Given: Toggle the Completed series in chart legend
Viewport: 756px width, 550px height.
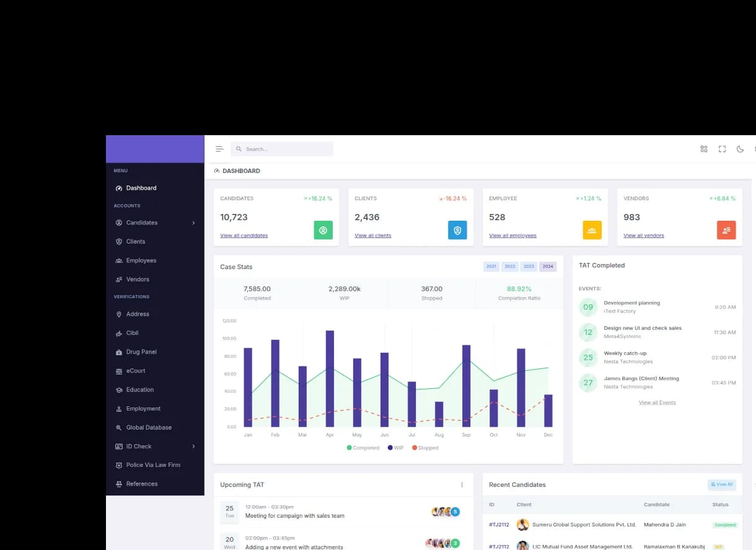Looking at the screenshot, I should 363,448.
